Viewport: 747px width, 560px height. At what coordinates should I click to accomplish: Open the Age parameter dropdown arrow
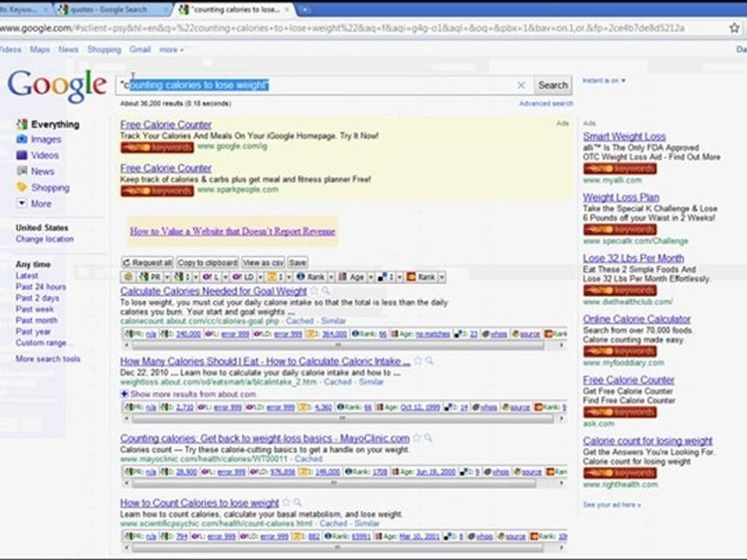coord(370,277)
